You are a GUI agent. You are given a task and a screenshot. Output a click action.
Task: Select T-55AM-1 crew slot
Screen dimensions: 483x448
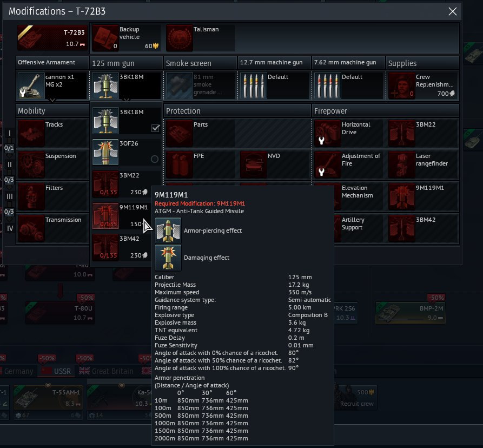[x=48, y=402]
